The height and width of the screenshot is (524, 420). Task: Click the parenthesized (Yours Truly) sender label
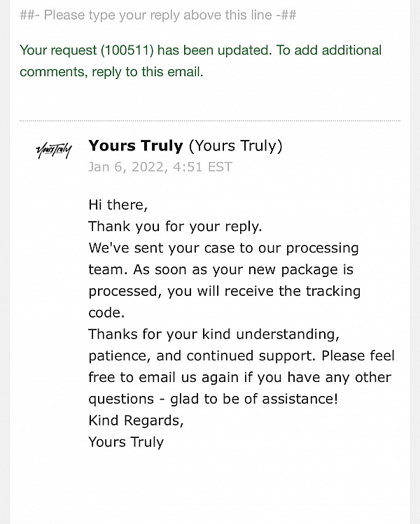(236, 146)
